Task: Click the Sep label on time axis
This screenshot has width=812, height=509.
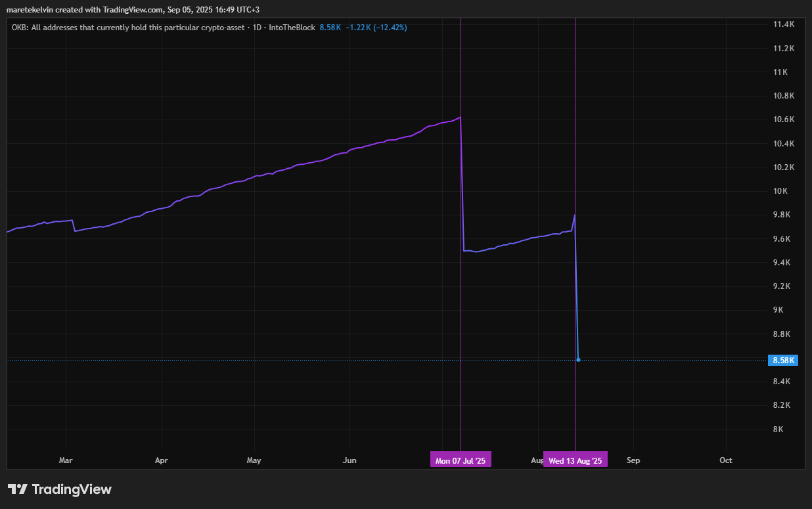Action: point(633,460)
